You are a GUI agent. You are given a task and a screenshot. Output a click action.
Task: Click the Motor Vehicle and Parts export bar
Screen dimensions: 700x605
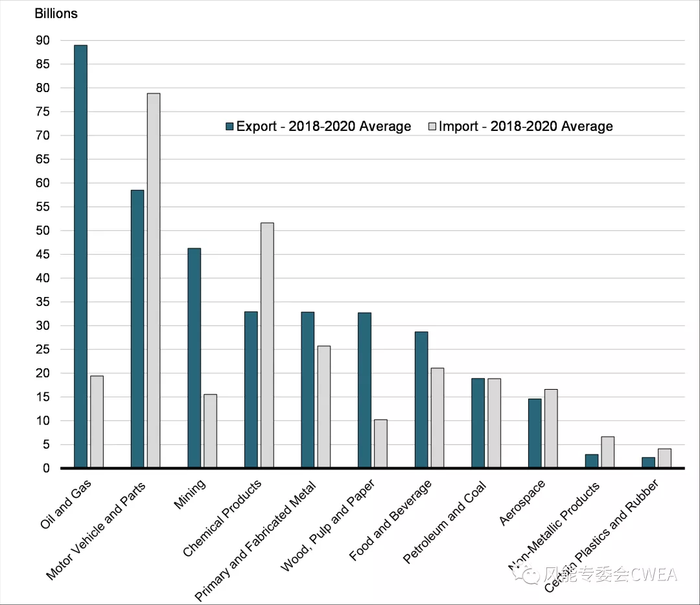point(137,328)
